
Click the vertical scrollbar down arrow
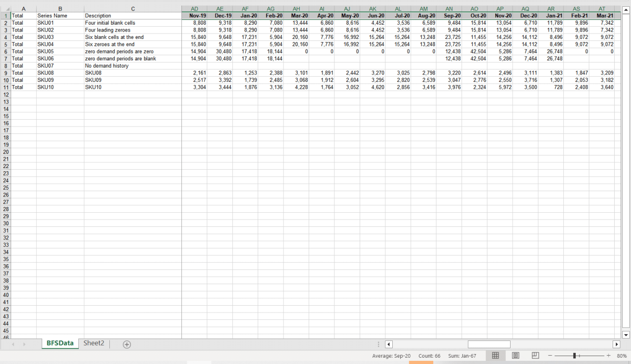[x=626, y=335]
